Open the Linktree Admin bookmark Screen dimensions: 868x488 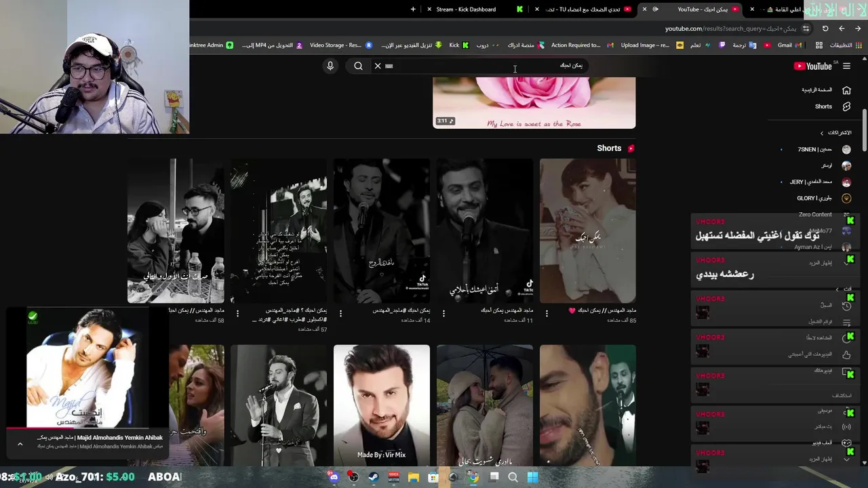210,45
